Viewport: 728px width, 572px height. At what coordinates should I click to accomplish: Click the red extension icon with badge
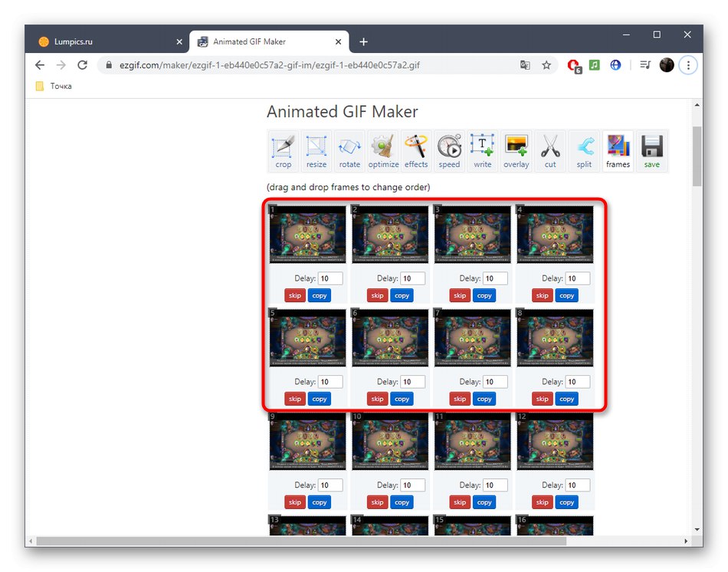574,66
